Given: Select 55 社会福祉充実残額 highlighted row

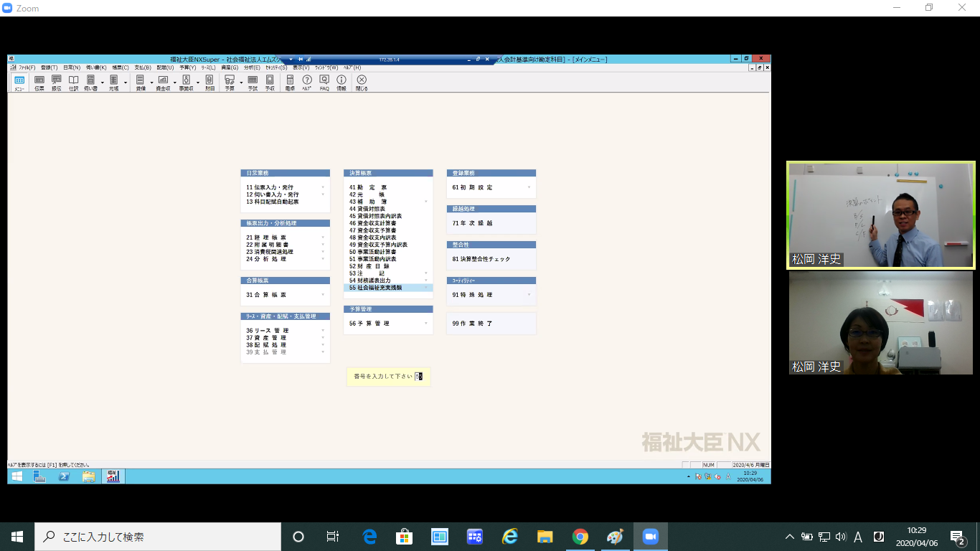Looking at the screenshot, I should tap(388, 288).
